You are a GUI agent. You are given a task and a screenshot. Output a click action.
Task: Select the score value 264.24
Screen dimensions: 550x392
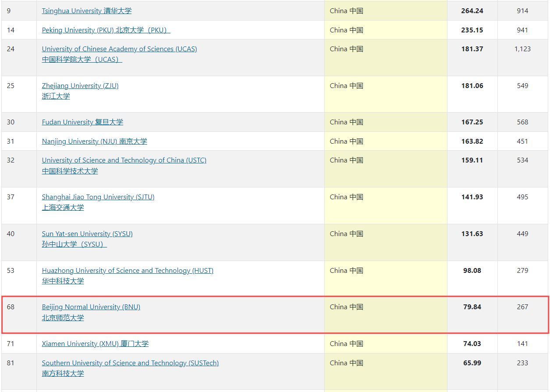472,11
